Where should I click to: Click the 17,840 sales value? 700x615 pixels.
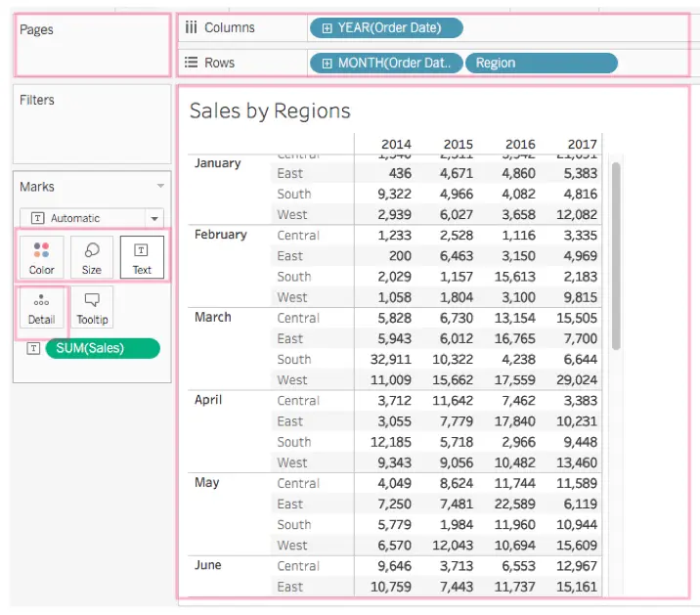click(x=514, y=421)
